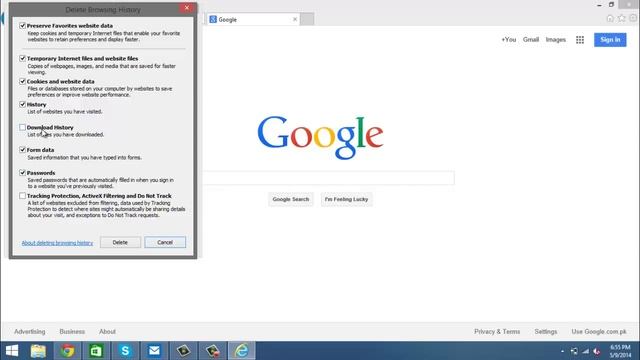640x360 pixels.
Task: Switch to Internet Explorer taskbar icon
Action: click(241, 351)
